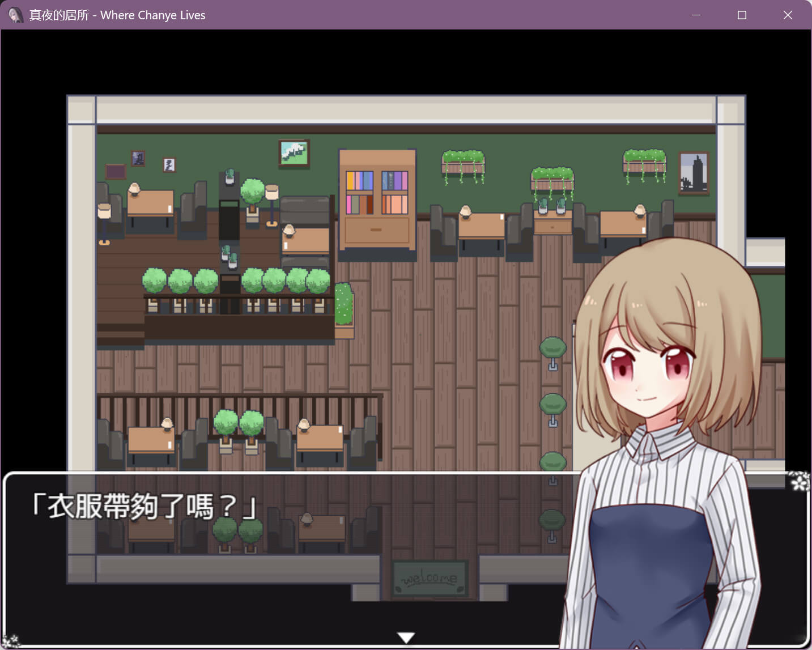The width and height of the screenshot is (812, 650).
Task: Click the purple framed board on the left wall
Action: (116, 171)
